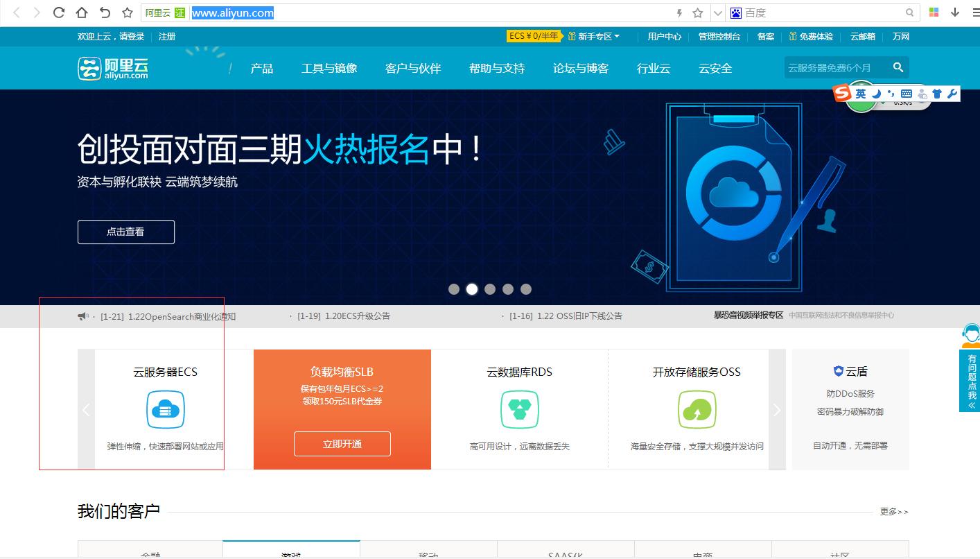Image resolution: width=980 pixels, height=559 pixels.
Task: Open 云数据库RDS via its icon
Action: tap(520, 410)
